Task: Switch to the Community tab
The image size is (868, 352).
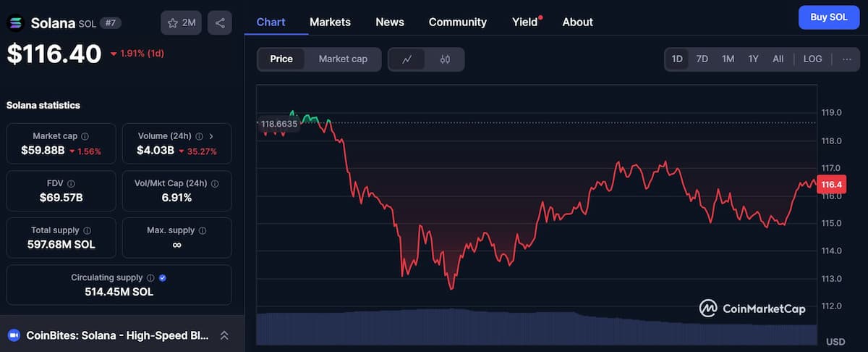Action: click(457, 22)
